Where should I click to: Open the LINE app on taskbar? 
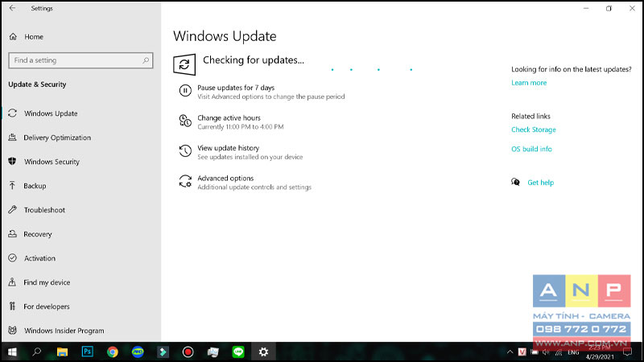[238, 352]
